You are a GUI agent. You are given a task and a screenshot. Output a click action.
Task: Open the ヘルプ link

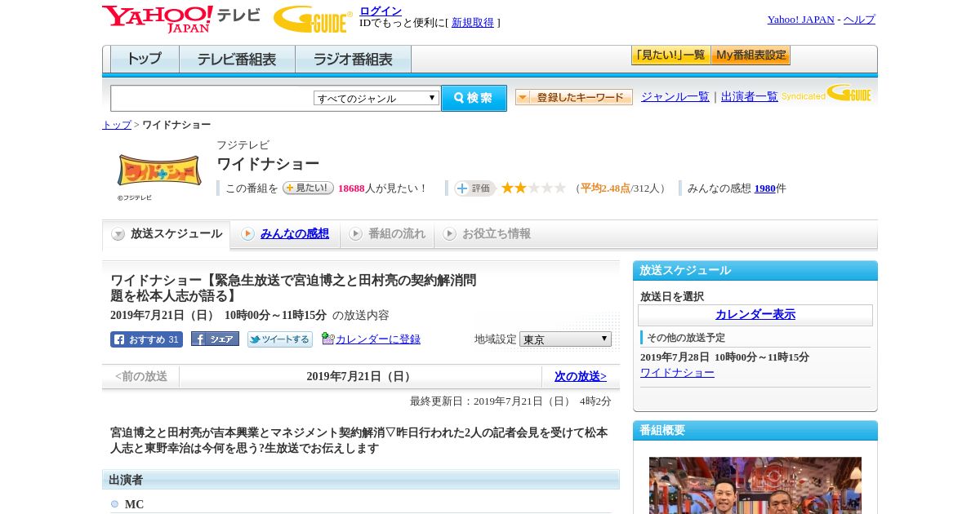(x=859, y=20)
